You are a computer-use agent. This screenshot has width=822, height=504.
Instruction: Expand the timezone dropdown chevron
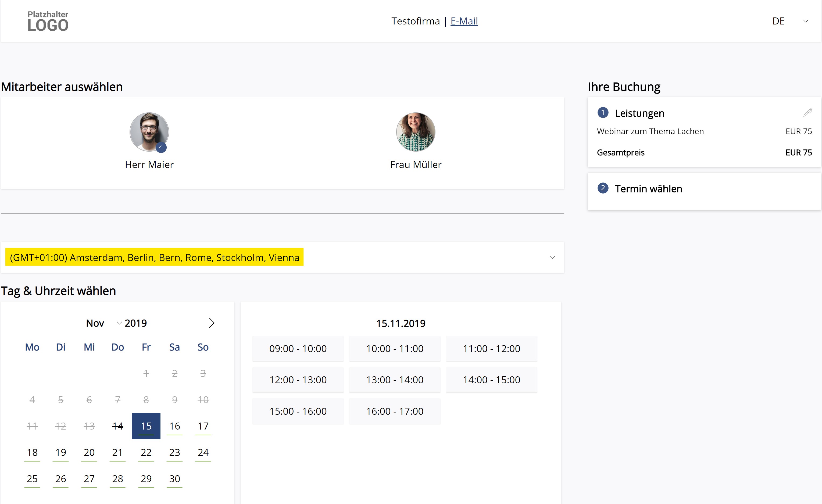552,257
